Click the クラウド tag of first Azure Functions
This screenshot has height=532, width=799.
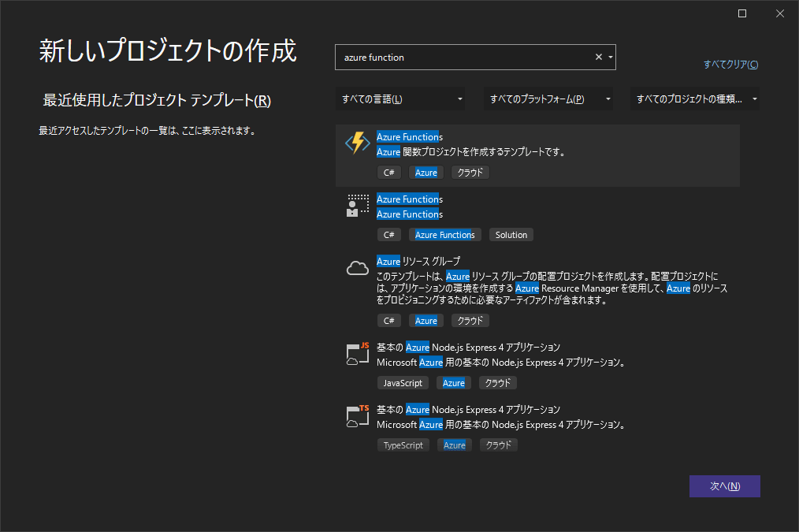(470, 173)
